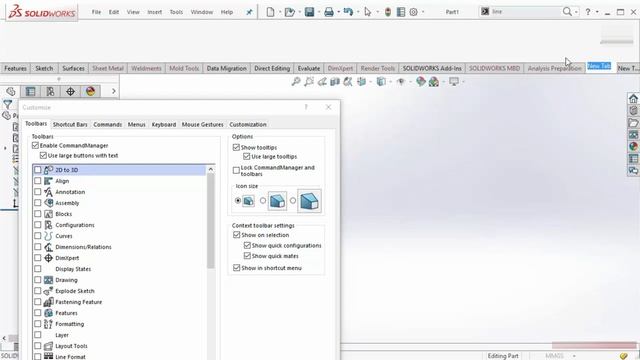Screen dimensions: 640x360
Task: Click the Customize dialog help button
Action: (306, 107)
